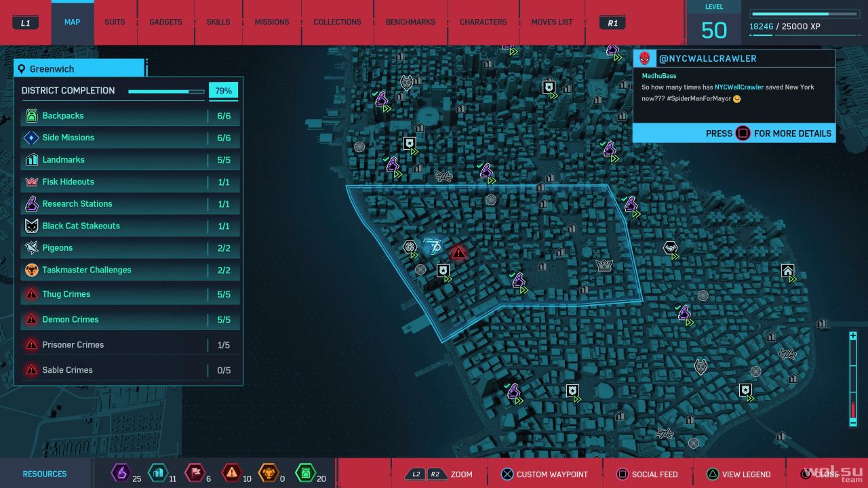Click the Side Missions diamond icon
This screenshot has height=488, width=868.
pos(31,138)
